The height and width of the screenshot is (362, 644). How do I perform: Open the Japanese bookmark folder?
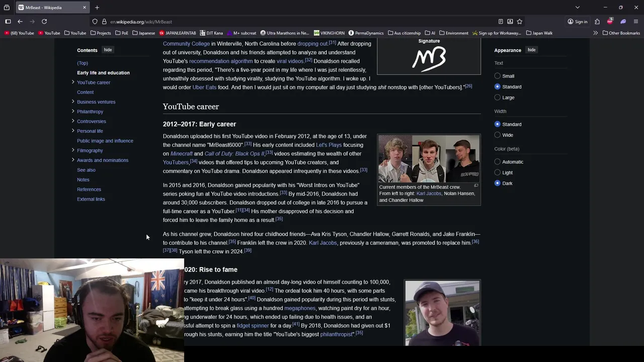pyautogui.click(x=143, y=33)
